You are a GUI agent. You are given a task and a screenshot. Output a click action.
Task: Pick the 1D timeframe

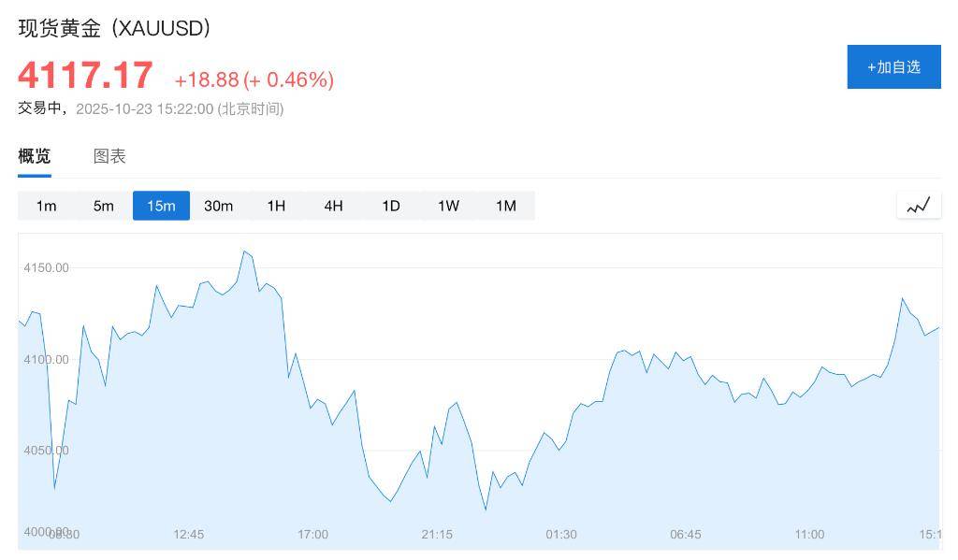391,206
